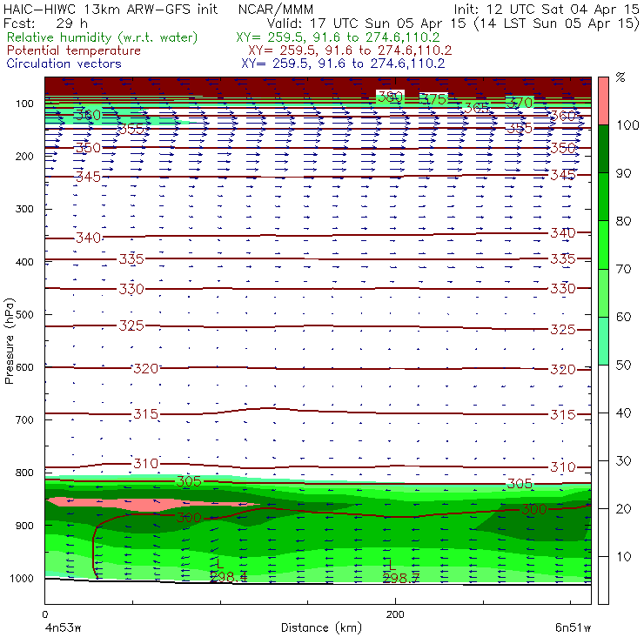The width and height of the screenshot is (644, 644).
Task: Click the '0' distance axis tick label
Action: pyautogui.click(x=44, y=614)
